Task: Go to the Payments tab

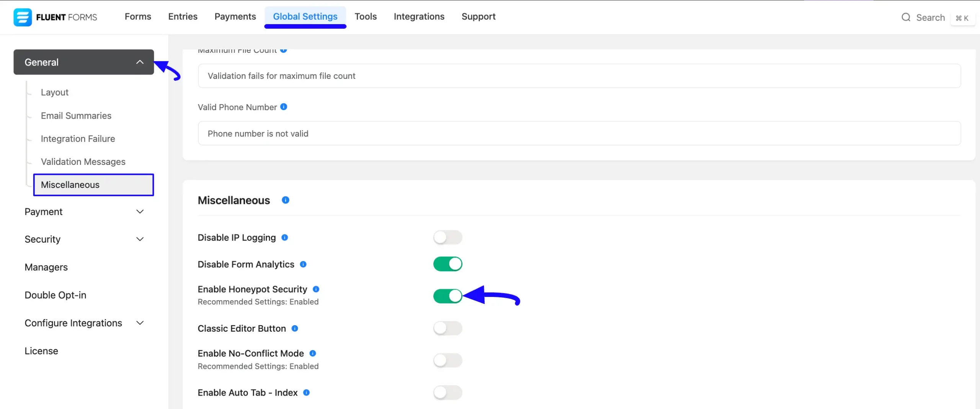Action: pyautogui.click(x=235, y=16)
